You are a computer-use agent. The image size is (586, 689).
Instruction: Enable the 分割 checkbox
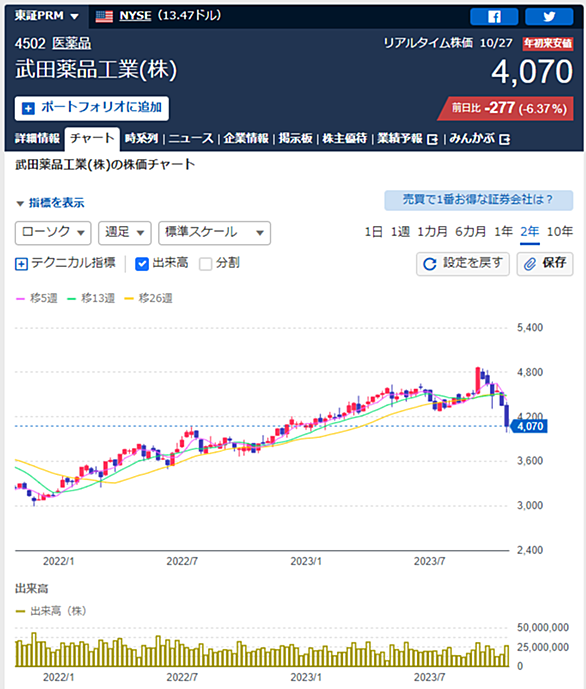[x=205, y=264]
